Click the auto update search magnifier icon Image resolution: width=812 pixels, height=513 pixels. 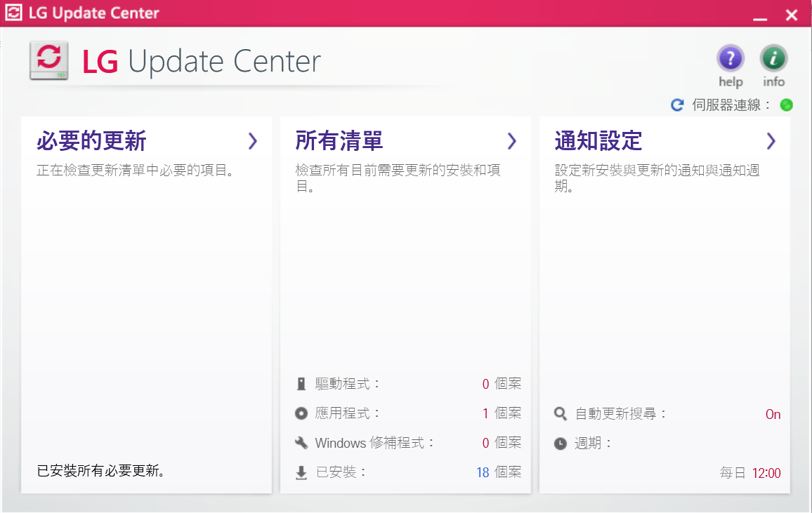560,414
